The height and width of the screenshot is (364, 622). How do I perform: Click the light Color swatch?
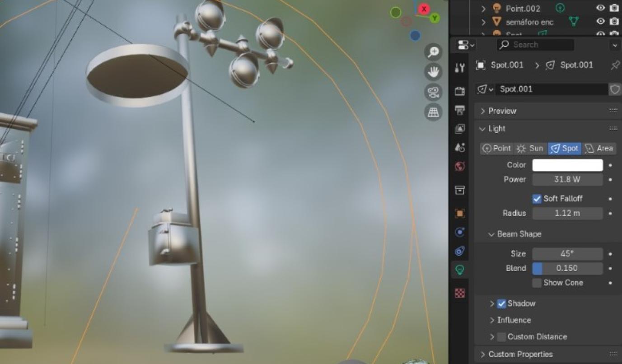pyautogui.click(x=567, y=165)
